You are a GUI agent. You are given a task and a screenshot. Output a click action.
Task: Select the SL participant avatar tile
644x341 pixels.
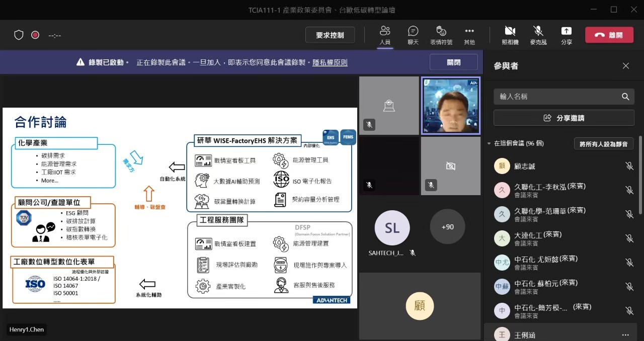[x=392, y=228]
